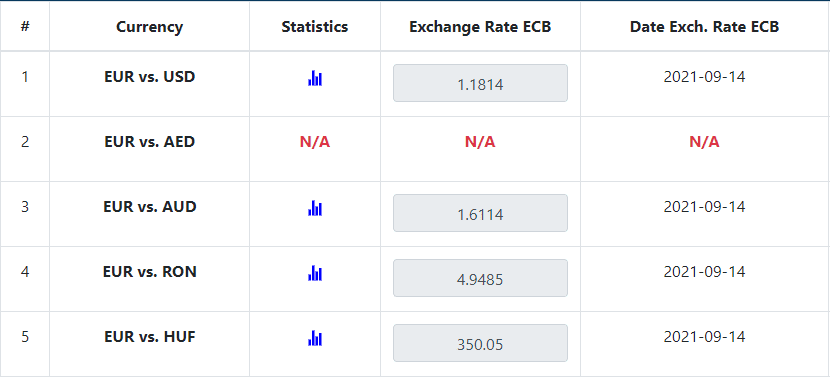Select the EUR vs. RON currency label
This screenshot has height=378, width=830.
tap(150, 272)
